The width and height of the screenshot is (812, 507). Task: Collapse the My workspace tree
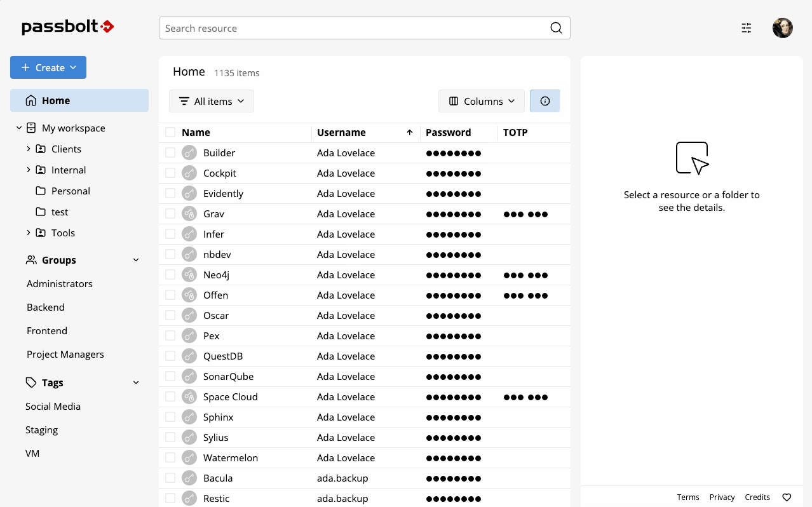point(19,128)
